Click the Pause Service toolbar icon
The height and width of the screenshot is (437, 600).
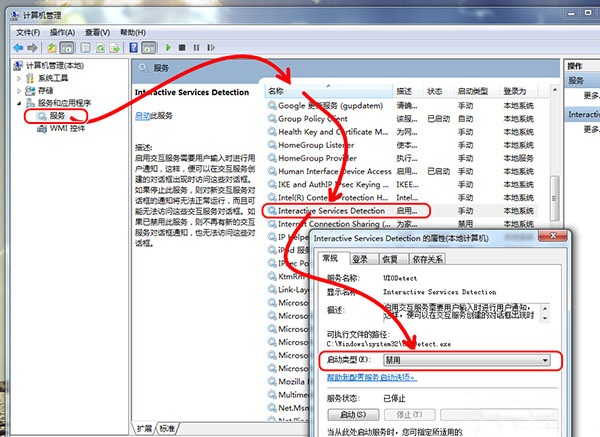pyautogui.click(x=196, y=46)
